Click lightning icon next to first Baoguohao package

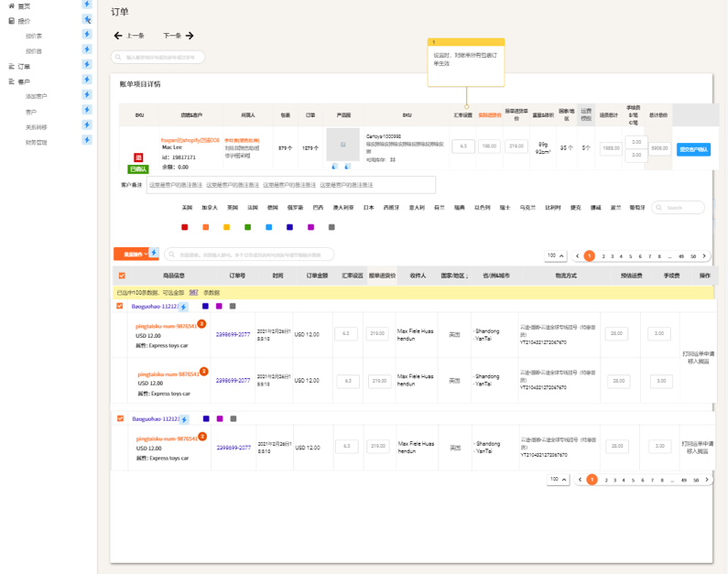click(184, 307)
